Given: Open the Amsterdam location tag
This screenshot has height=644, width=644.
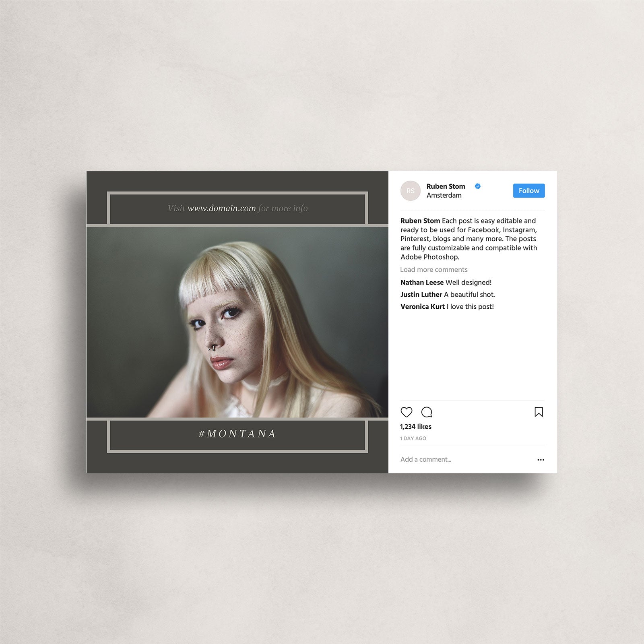Looking at the screenshot, I should click(444, 196).
